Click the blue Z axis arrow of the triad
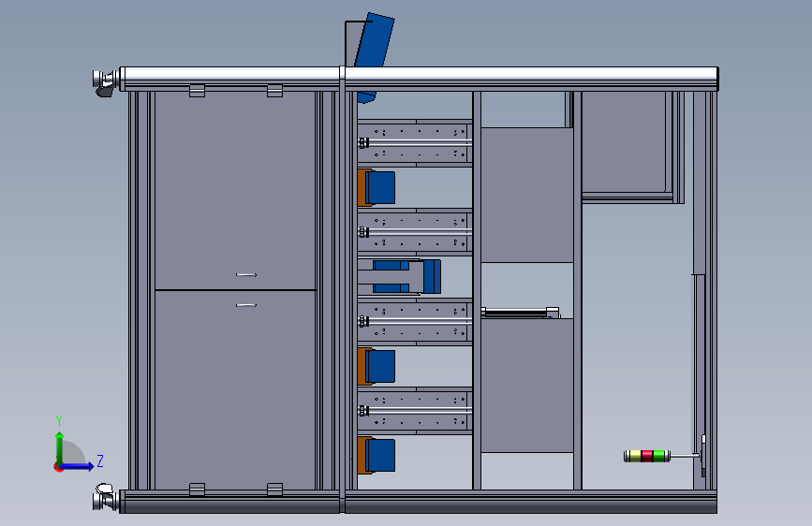Image resolution: width=812 pixels, height=526 pixels. pos(78,466)
